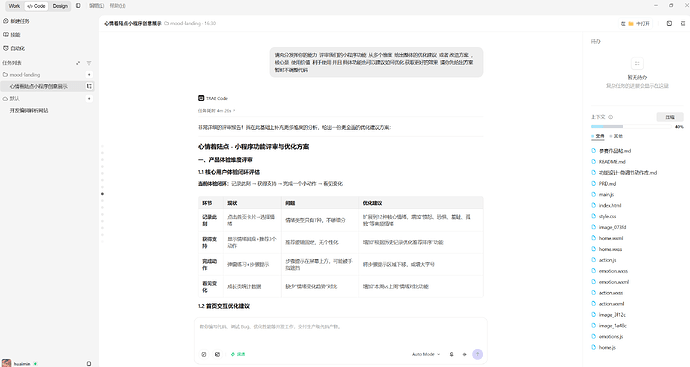This screenshot has height=367, width=690.
Task: Click the expand arrows icon in task list header
Action: pos(78,63)
